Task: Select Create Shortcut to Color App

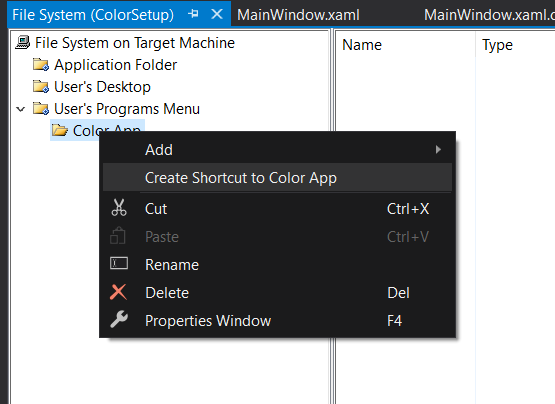Action: 277,177
